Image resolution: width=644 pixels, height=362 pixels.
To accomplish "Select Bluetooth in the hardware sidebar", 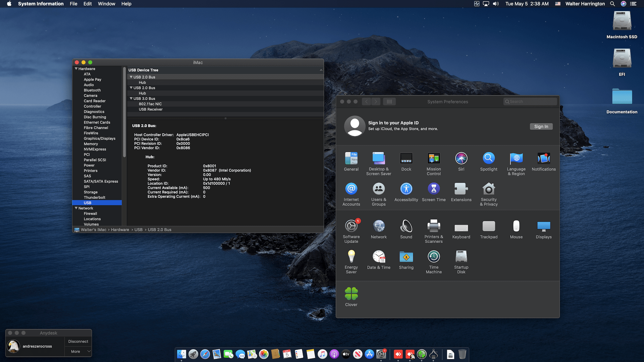I will coord(92,90).
